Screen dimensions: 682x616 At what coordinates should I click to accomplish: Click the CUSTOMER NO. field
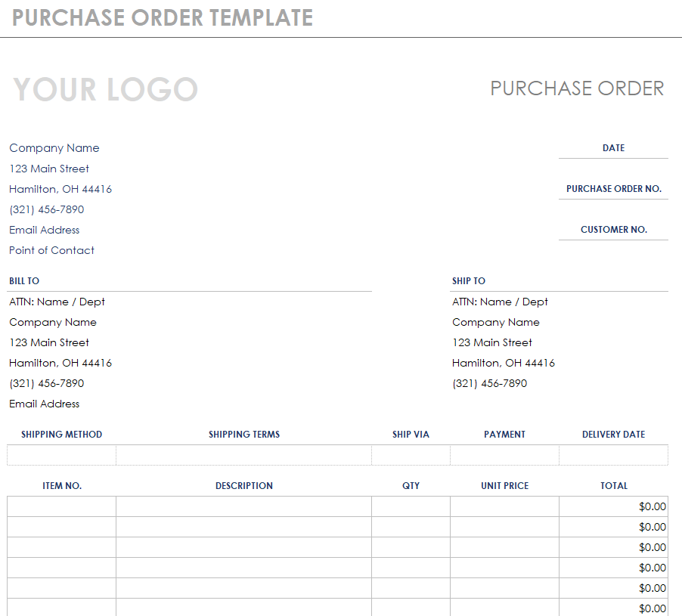pyautogui.click(x=613, y=230)
